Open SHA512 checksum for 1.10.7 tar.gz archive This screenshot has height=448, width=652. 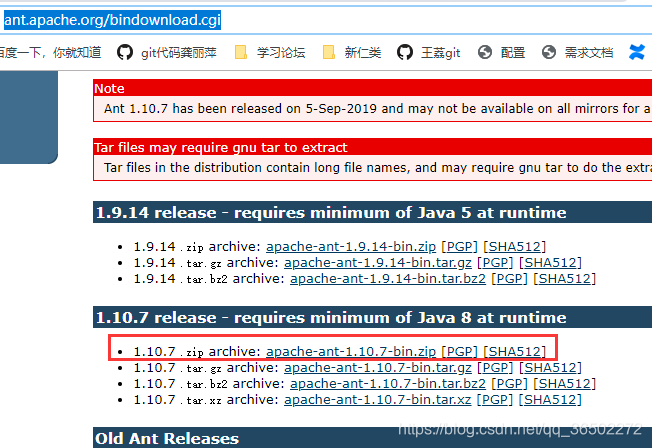550,368
